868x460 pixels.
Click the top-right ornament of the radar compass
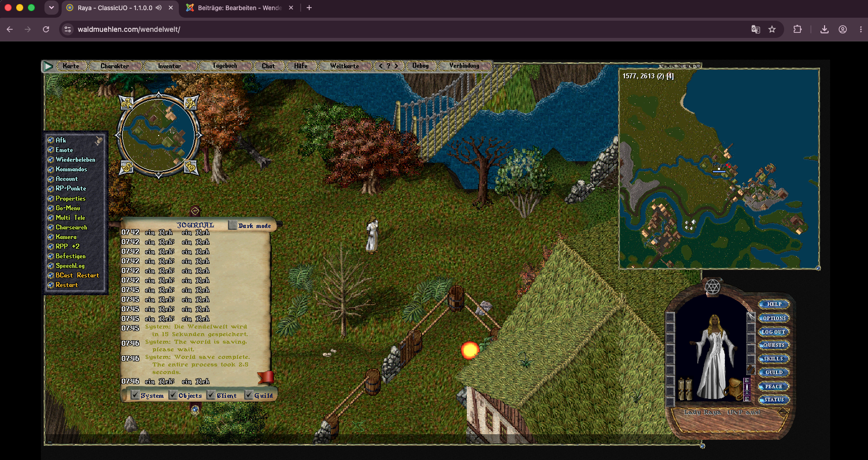click(190, 103)
